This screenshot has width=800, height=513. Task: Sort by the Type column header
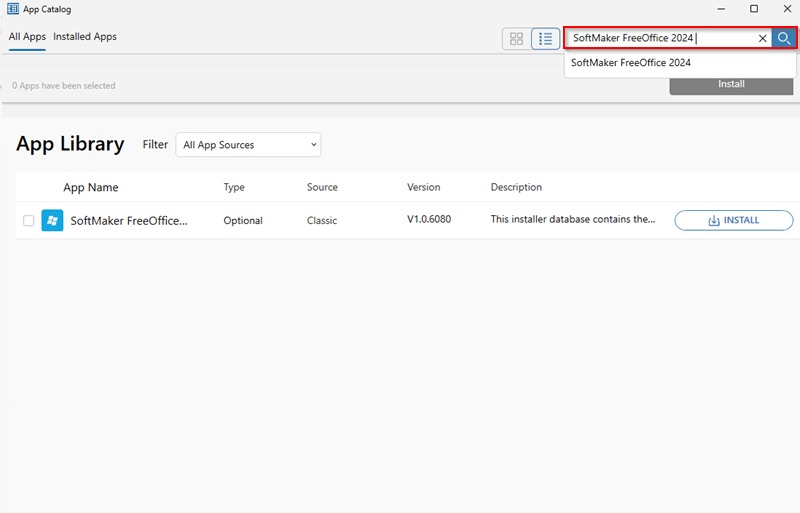coord(234,187)
